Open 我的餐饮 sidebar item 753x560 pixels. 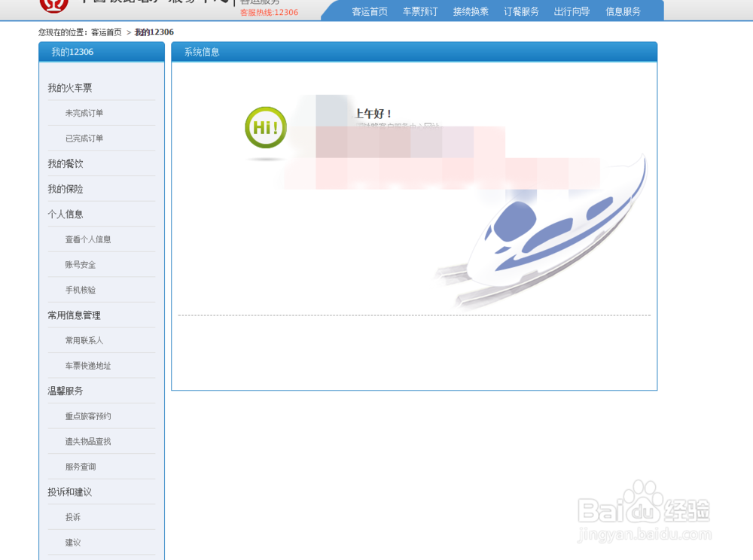[66, 163]
